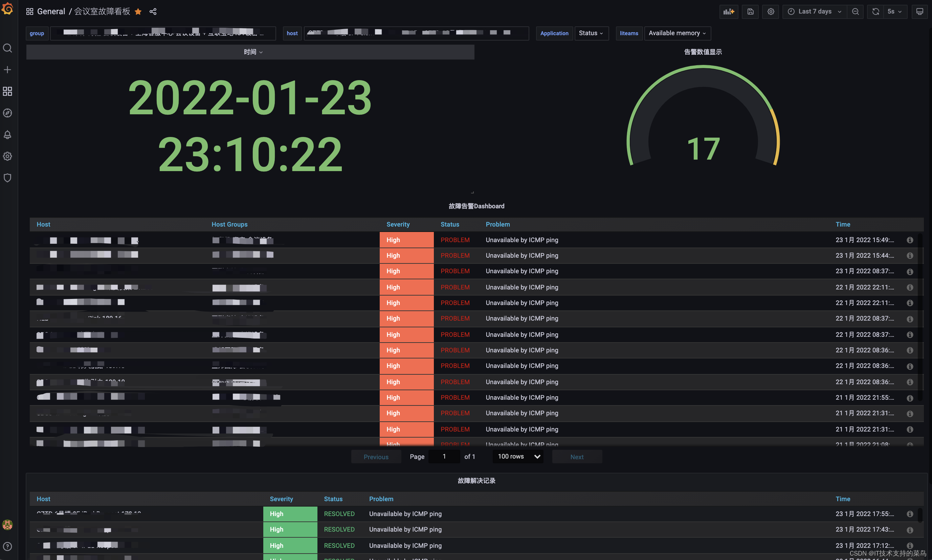Open the Grafana home logo

(7, 9)
